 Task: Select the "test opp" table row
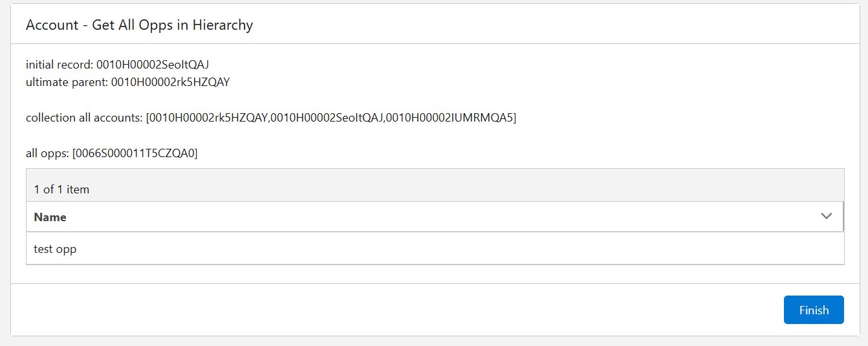coord(55,248)
